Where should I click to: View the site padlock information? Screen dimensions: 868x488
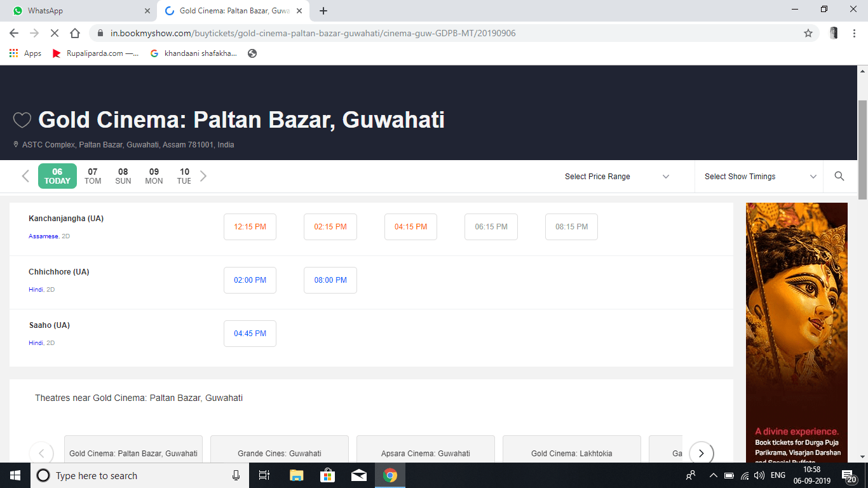pos(100,33)
